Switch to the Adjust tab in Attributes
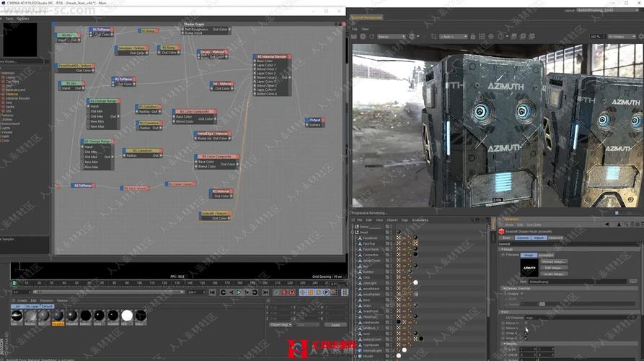 [539, 238]
